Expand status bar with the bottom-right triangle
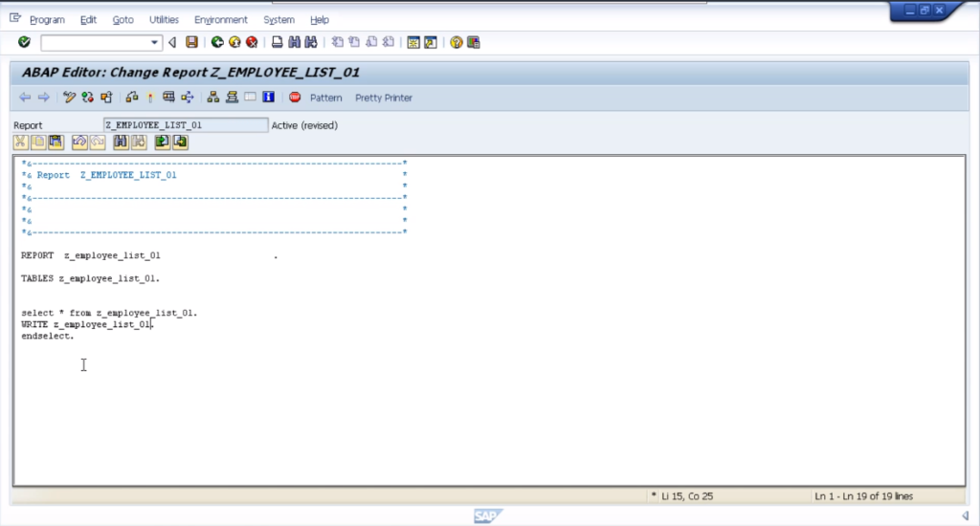The width and height of the screenshot is (980, 526). [x=966, y=516]
